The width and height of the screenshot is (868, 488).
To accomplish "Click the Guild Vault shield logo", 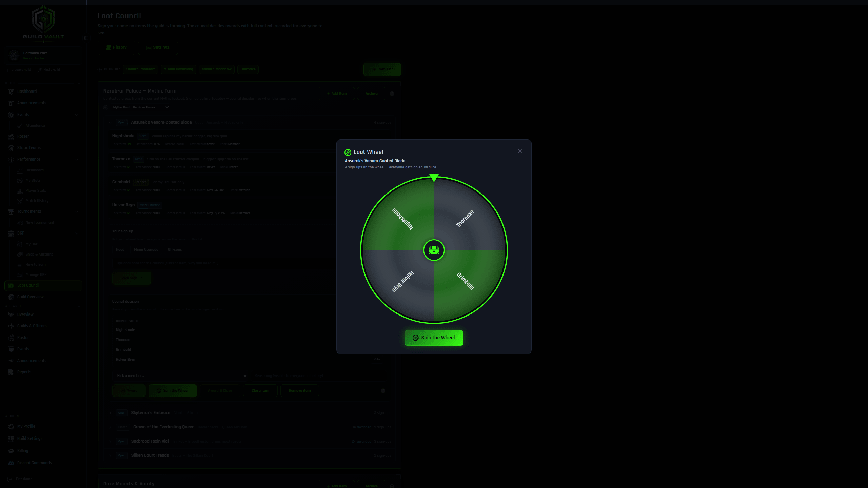I will click(43, 20).
